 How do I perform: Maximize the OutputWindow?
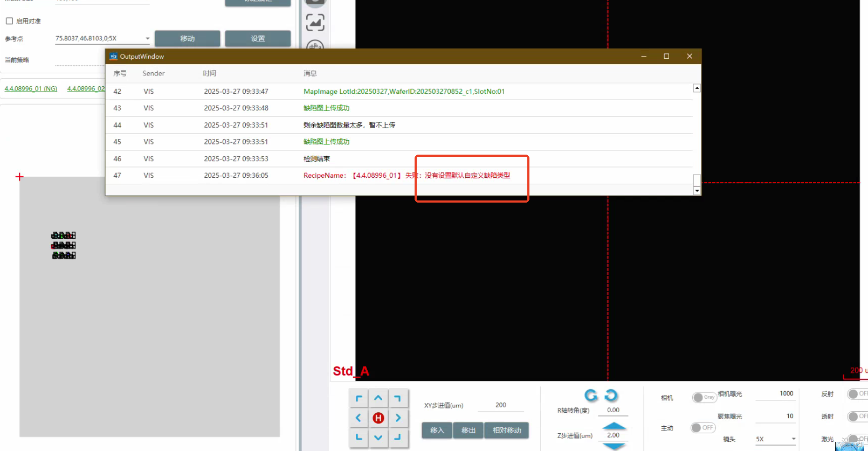click(666, 56)
